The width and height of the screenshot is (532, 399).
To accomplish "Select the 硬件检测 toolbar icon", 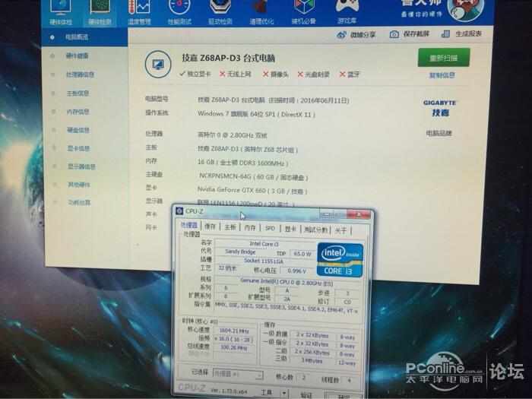I will 100,13.
